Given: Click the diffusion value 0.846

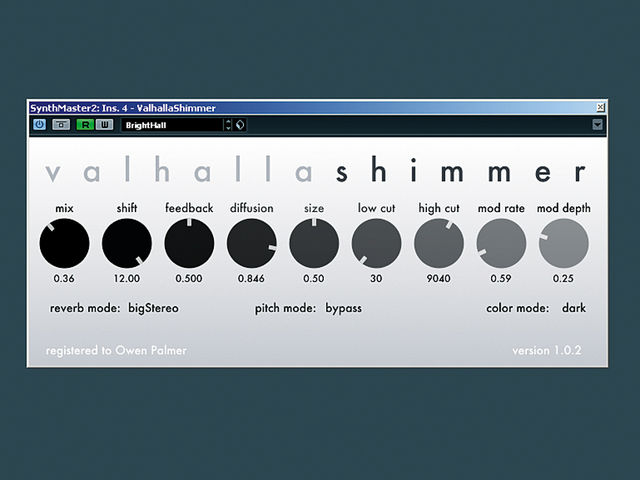Looking at the screenshot, I should click(251, 278).
